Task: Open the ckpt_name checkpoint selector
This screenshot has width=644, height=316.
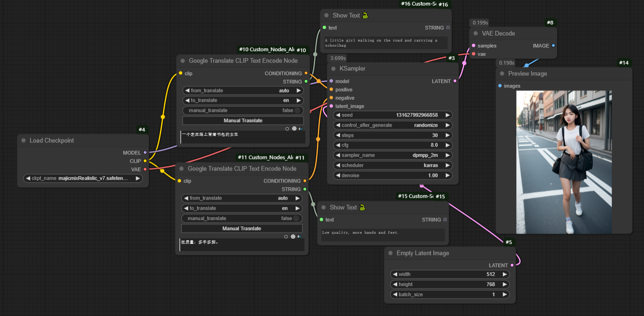Action: 83,178
